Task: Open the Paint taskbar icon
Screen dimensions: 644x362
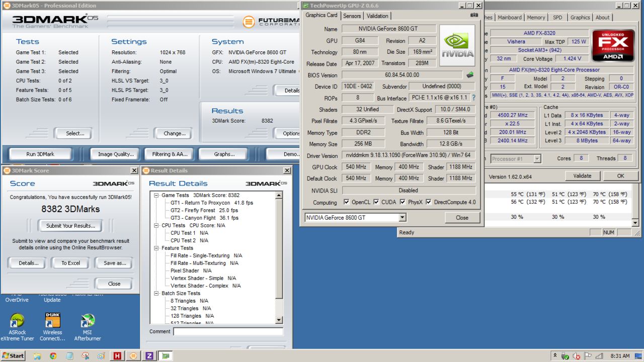Action: 101,356
